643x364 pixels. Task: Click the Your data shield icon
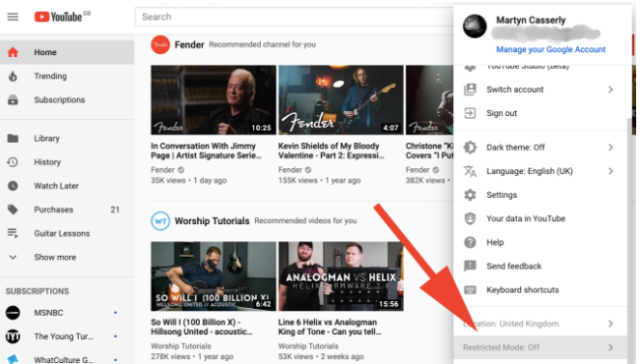470,218
